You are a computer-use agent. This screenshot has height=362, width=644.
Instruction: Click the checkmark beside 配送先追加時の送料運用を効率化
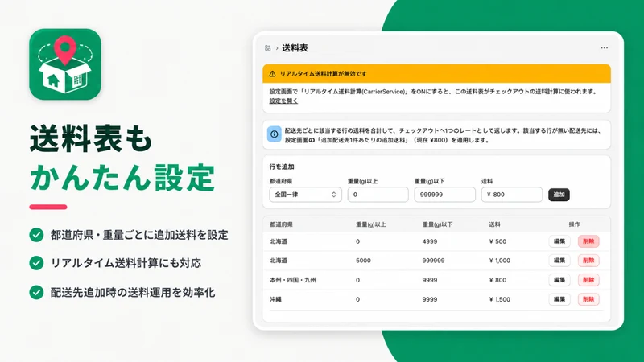click(36, 292)
